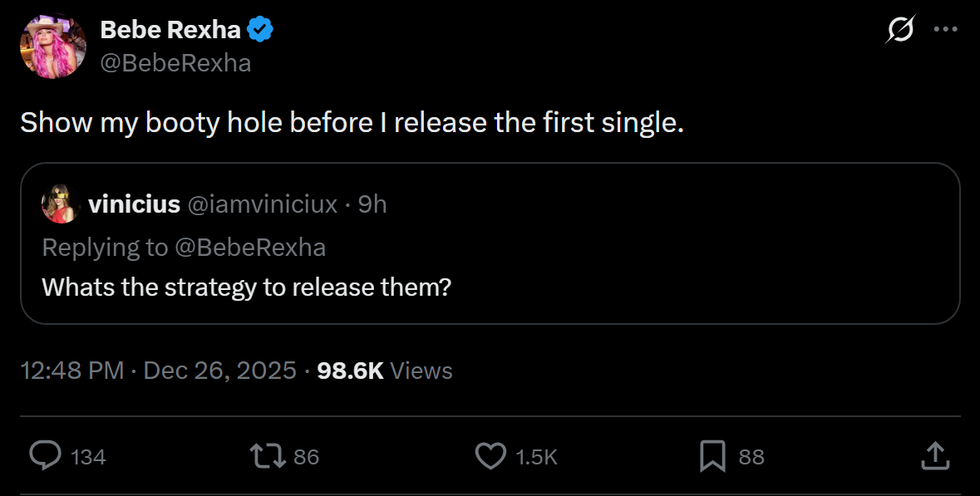Click the 9h timestamp on quoted tweet

[372, 204]
